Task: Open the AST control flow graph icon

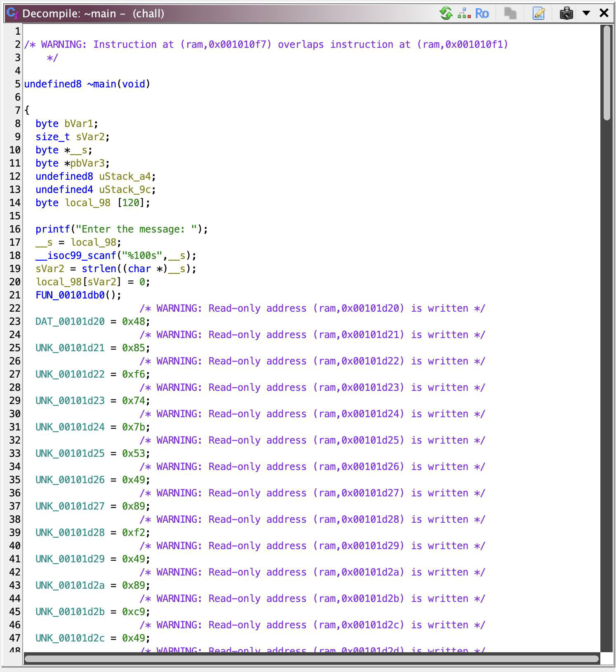Action: click(464, 13)
